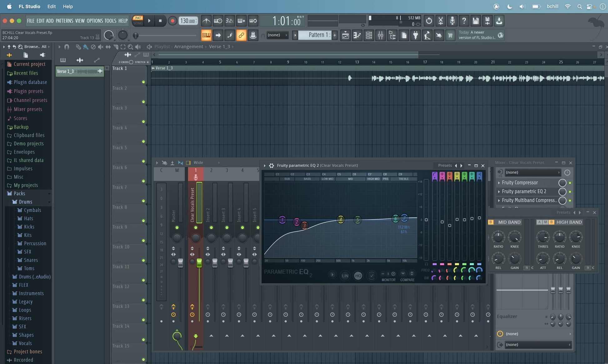The width and height of the screenshot is (608, 364).
Task: Open the mixer view icon
Action: coord(380,35)
